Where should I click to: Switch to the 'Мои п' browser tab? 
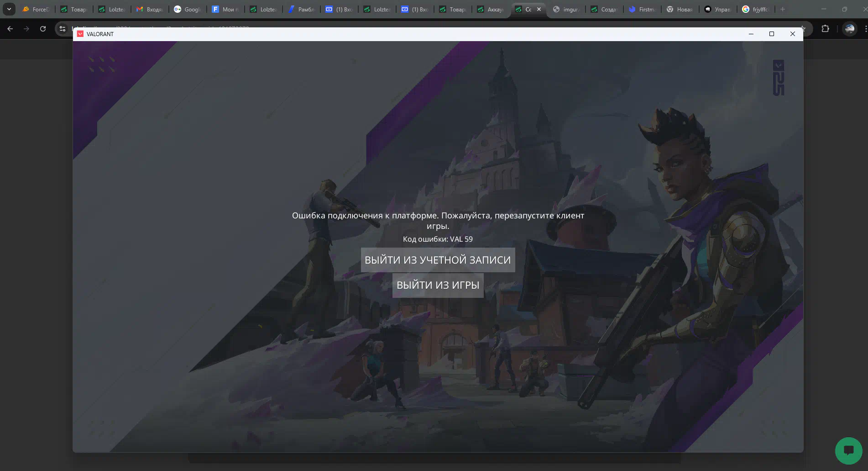click(226, 9)
